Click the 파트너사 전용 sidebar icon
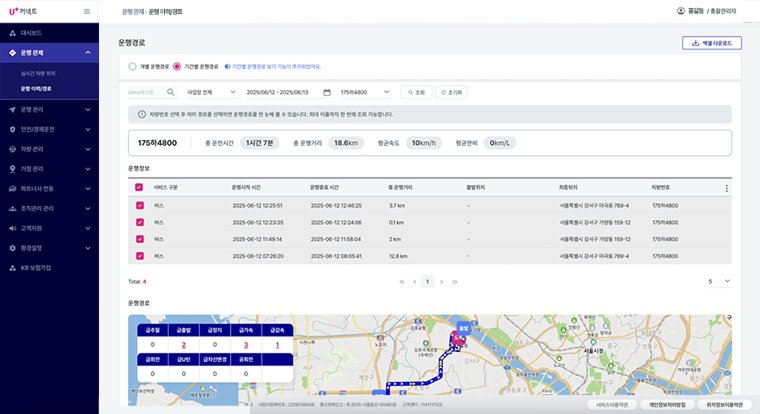The image size is (760, 414). coord(13,189)
